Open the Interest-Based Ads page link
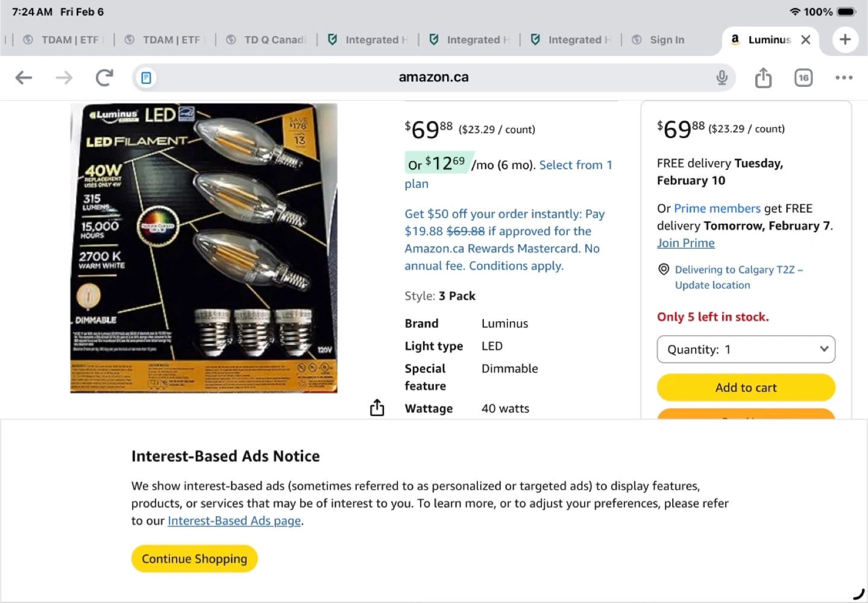The image size is (868, 603). pos(234,521)
